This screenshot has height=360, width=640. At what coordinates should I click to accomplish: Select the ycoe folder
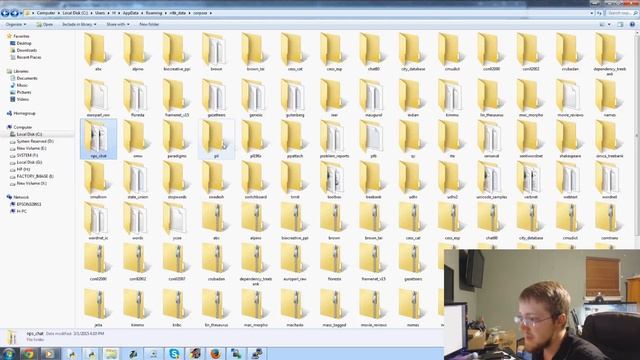(x=177, y=221)
